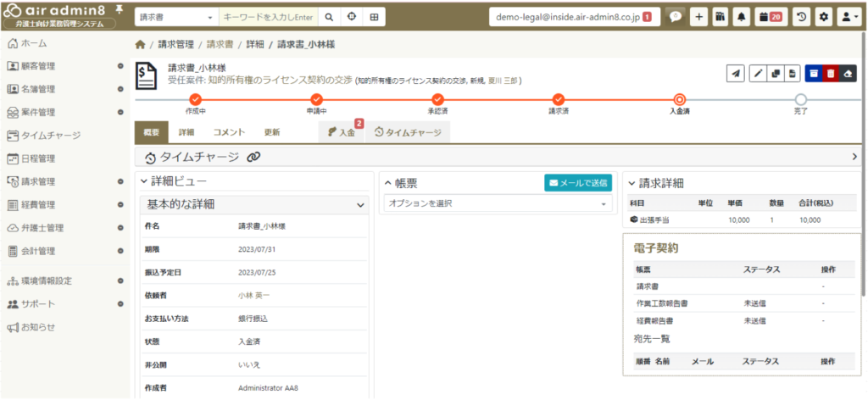The height and width of the screenshot is (400, 868).
Task: Open the 小林 英一 client link
Action: [x=255, y=296]
